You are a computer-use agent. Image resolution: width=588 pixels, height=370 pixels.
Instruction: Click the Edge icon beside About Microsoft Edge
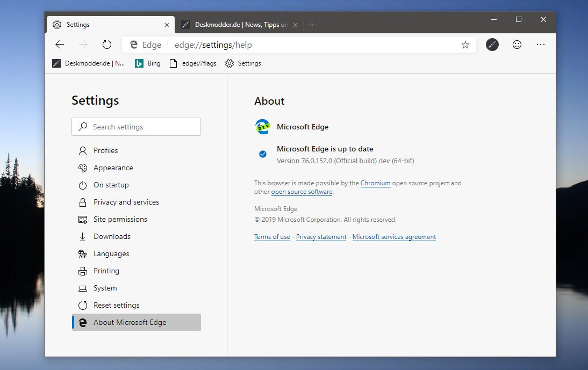tap(82, 322)
